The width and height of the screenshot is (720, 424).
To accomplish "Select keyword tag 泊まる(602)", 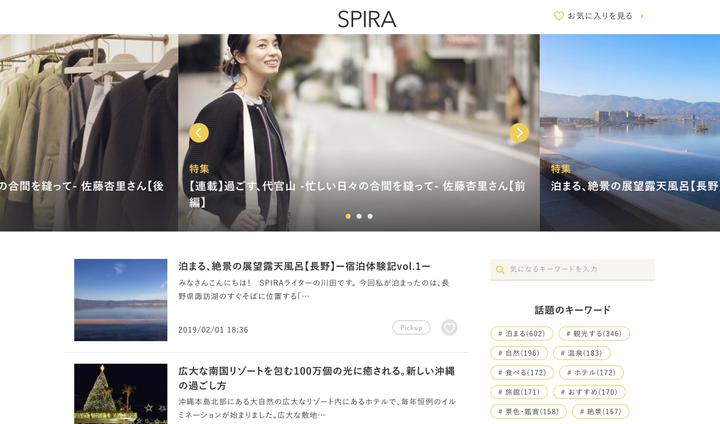I will (x=522, y=334).
